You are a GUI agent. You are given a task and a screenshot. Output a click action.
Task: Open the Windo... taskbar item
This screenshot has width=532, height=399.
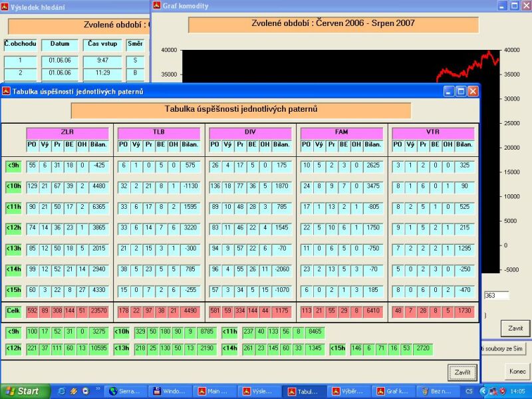point(170,391)
